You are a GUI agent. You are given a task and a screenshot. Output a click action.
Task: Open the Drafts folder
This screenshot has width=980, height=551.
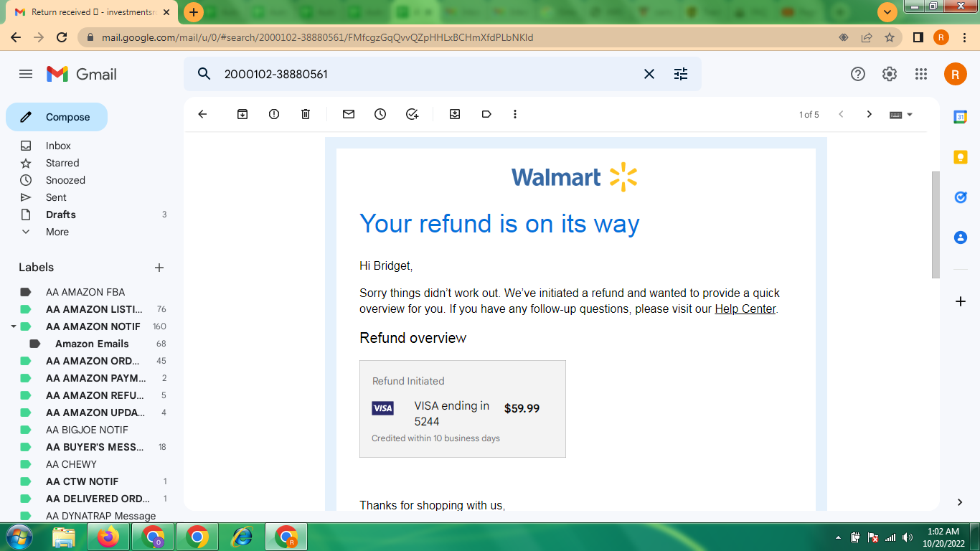point(61,215)
